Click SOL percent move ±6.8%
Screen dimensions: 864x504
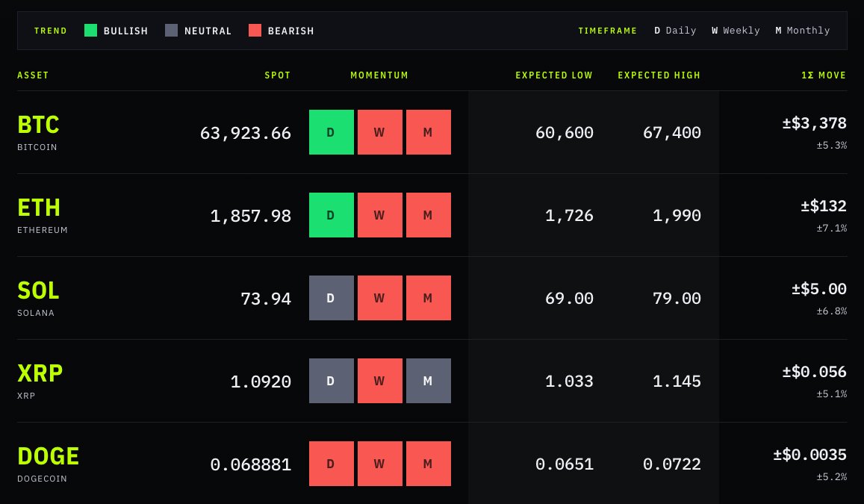coord(831,311)
